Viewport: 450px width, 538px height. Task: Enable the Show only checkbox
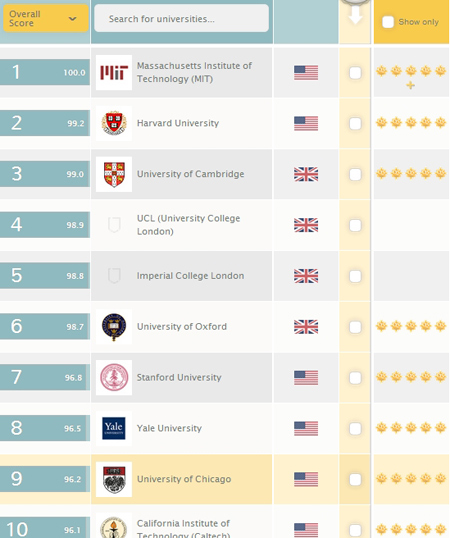[x=388, y=22]
